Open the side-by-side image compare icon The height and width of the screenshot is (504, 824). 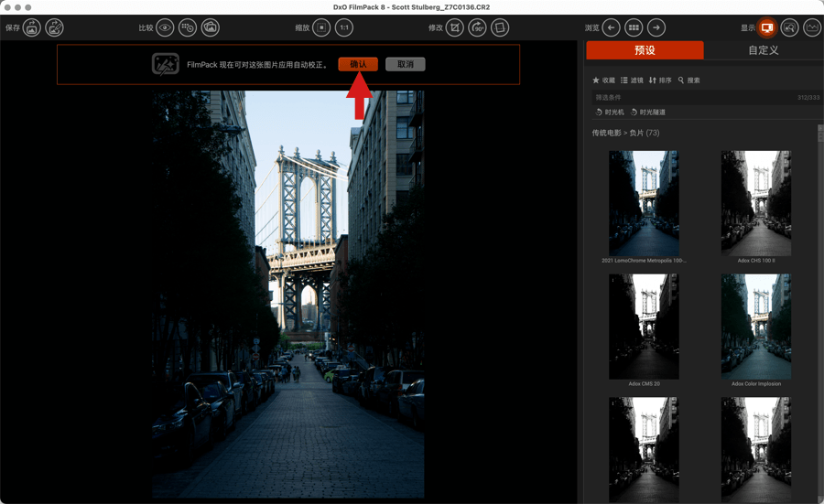(x=211, y=28)
